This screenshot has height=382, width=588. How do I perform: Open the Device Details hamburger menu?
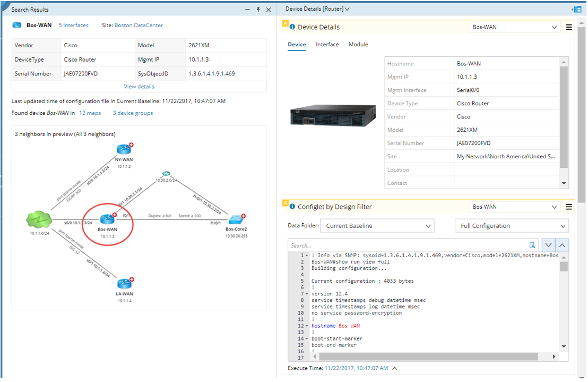[569, 27]
